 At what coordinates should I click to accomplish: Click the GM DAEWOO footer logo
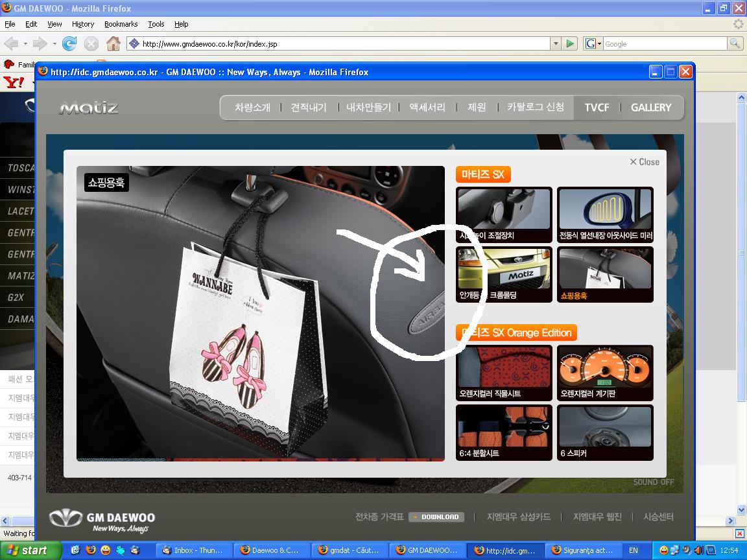tap(102, 520)
